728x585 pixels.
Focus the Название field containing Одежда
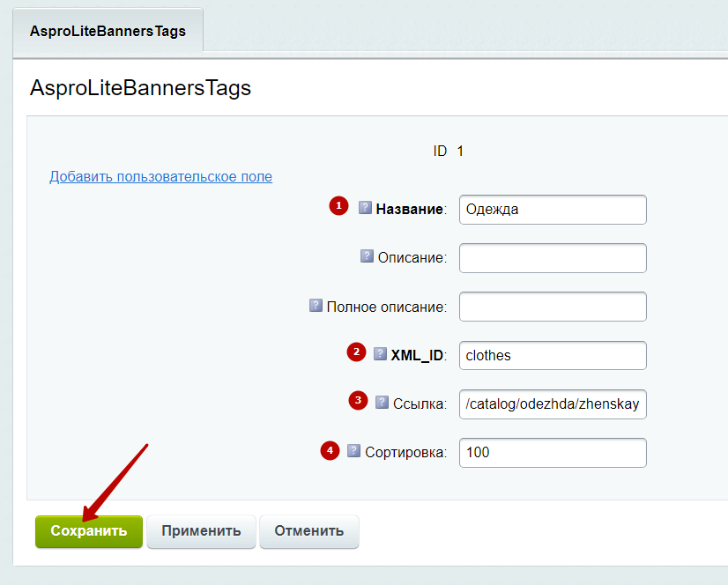(553, 210)
